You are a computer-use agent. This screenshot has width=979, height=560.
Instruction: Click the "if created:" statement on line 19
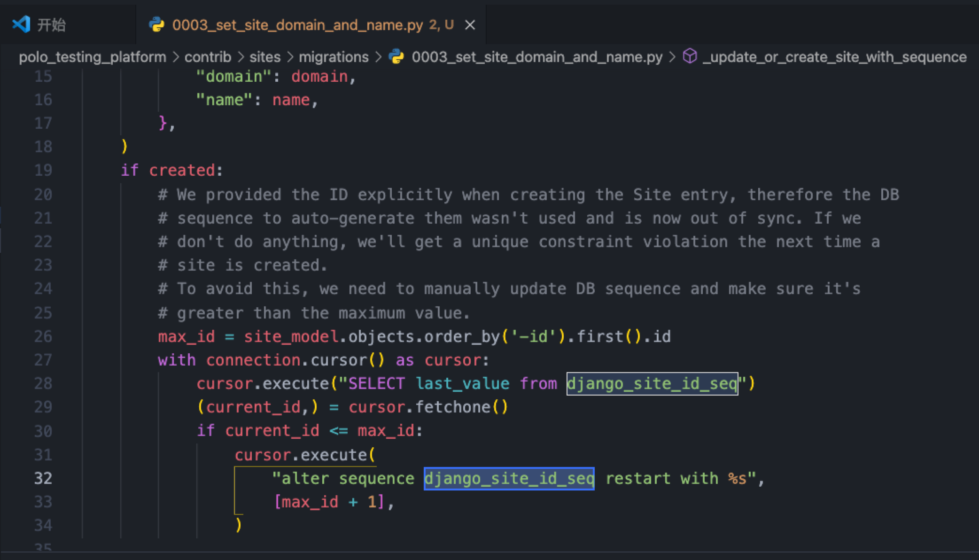(x=172, y=170)
